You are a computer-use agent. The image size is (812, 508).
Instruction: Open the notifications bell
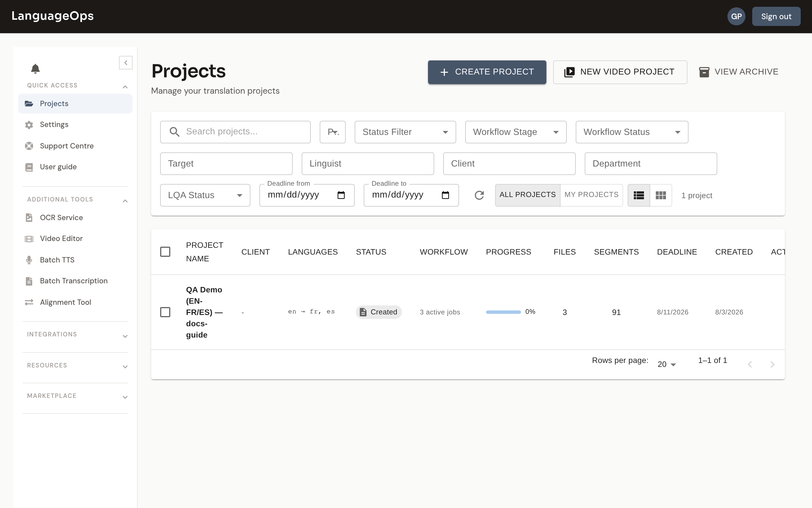click(x=35, y=69)
